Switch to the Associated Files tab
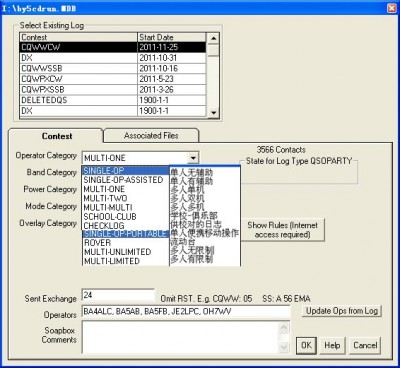 151,136
